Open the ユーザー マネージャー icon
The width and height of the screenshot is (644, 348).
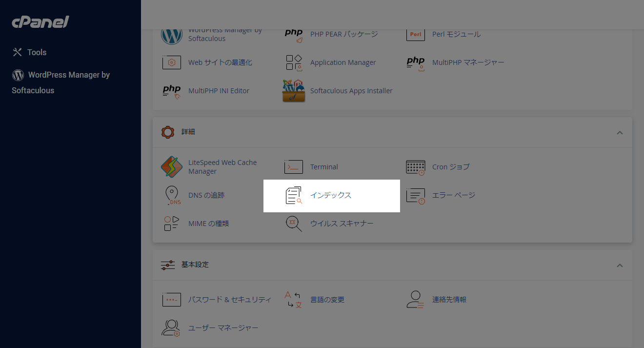click(x=172, y=327)
